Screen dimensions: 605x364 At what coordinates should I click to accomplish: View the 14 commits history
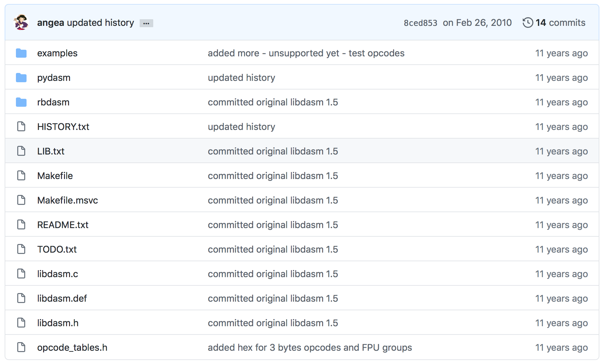[561, 22]
